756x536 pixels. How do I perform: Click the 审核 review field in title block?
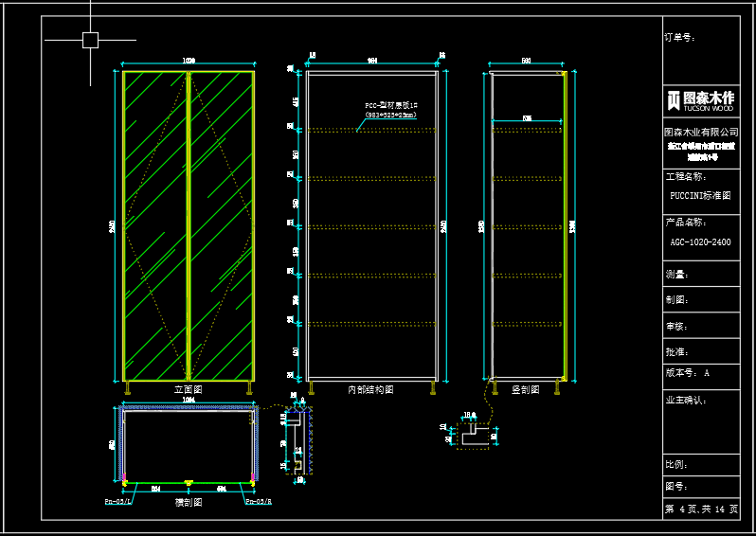(x=676, y=326)
